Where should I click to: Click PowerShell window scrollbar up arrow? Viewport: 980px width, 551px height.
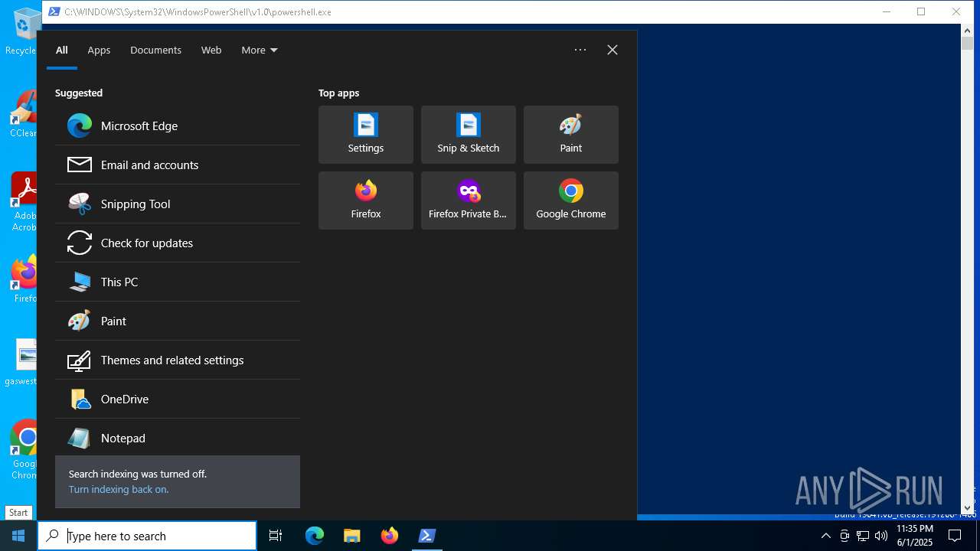point(967,31)
